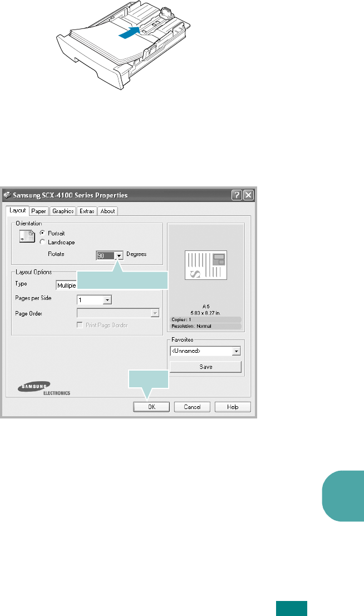The height and width of the screenshot is (616, 364).
Task: Click the Cancel button
Action: (192, 407)
